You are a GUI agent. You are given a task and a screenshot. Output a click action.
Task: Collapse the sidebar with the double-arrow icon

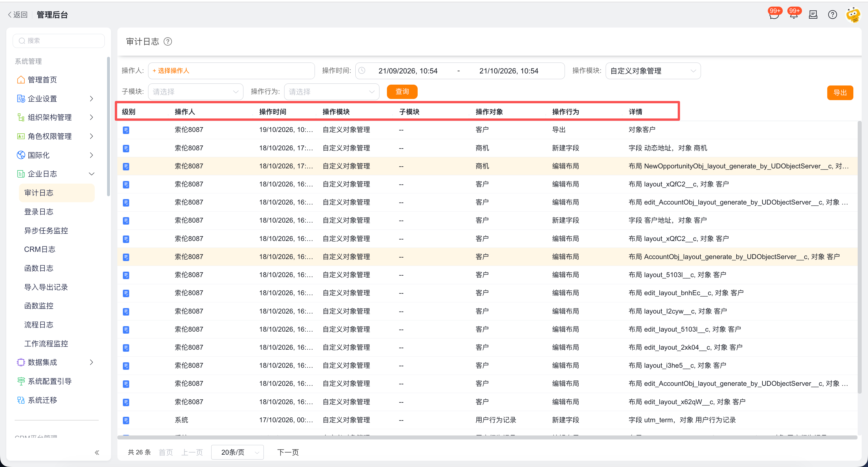point(97,452)
